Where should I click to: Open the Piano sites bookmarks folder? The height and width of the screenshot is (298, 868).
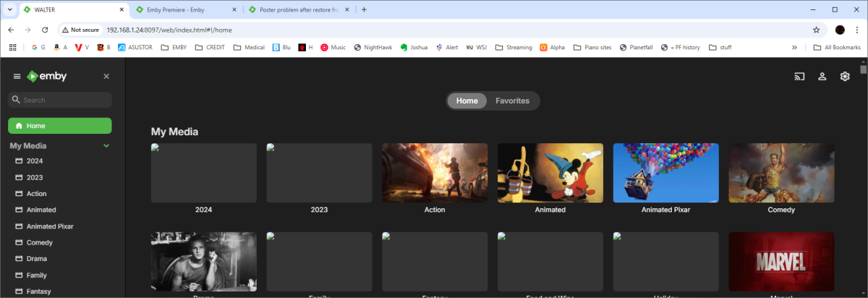click(x=593, y=47)
